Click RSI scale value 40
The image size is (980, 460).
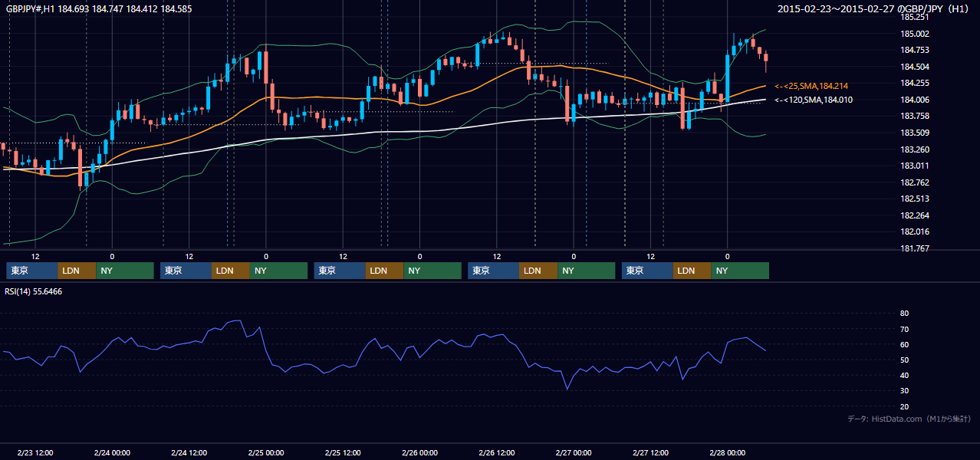point(905,375)
